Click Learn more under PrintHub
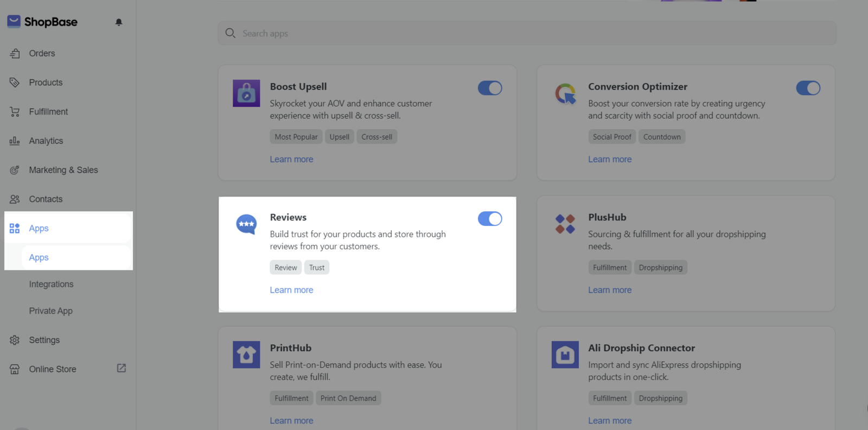Viewport: 868px width, 430px height. [x=291, y=421]
